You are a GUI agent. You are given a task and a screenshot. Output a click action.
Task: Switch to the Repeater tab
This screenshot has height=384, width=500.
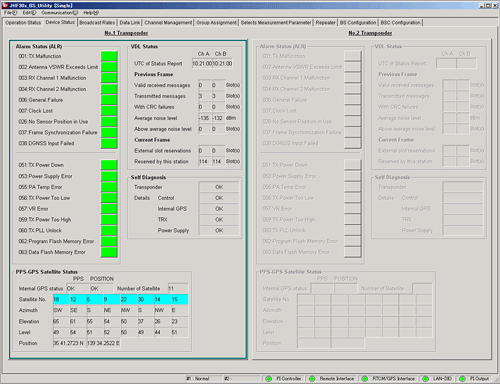tap(325, 23)
